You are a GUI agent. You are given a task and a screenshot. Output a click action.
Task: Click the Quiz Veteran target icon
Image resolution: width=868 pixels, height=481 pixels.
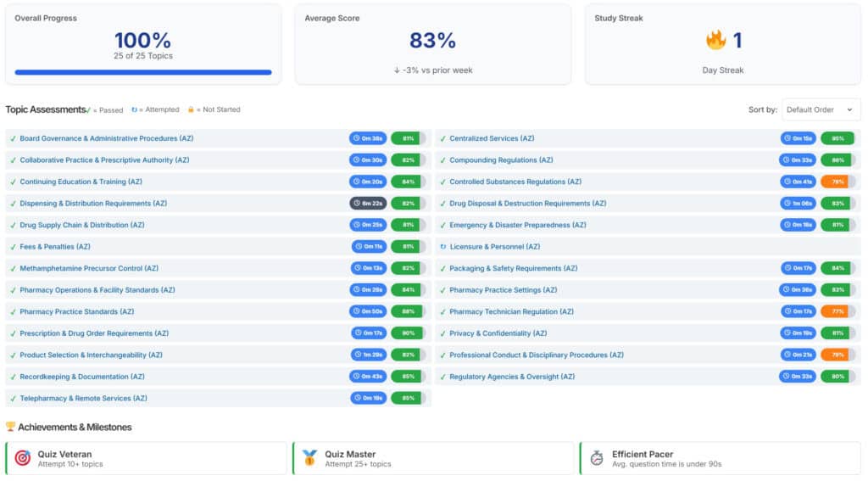(23, 458)
